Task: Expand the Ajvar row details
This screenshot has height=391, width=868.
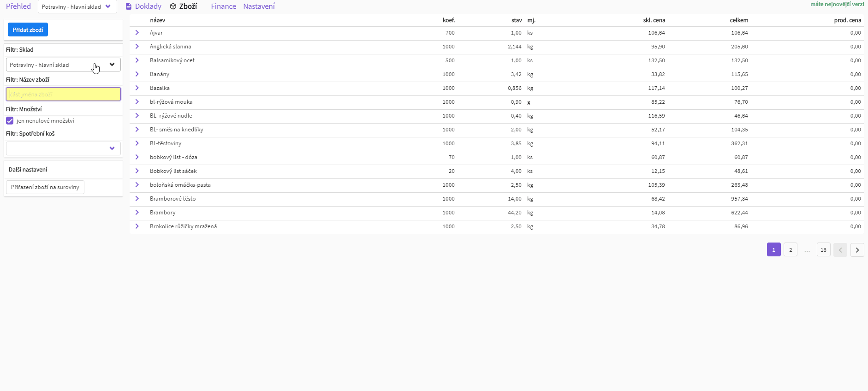Action: click(x=137, y=33)
